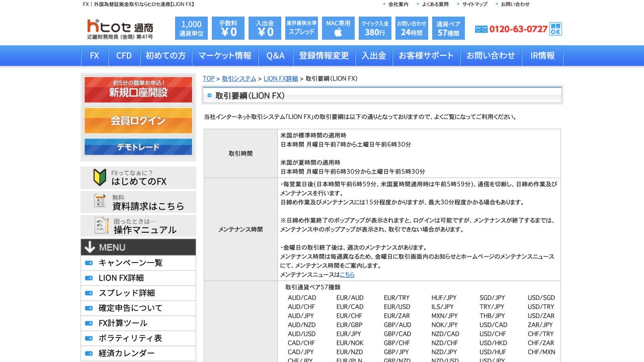Viewport: 644px width, 362px height.
Task: Click the TOP breadcrumb link
Action: tap(208, 78)
